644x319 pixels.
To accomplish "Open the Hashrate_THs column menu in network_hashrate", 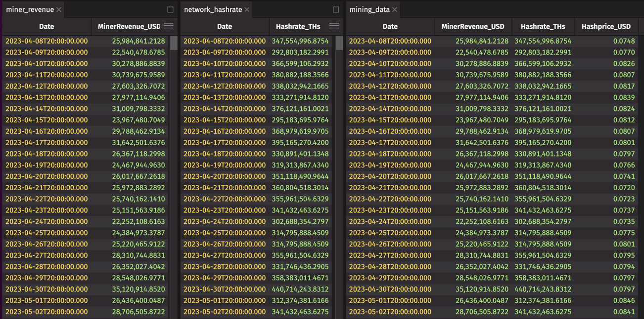I will [333, 26].
